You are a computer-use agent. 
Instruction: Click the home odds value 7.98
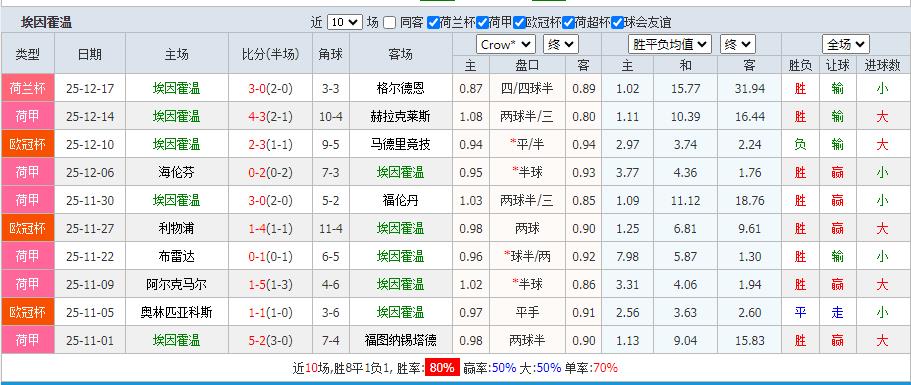[627, 256]
